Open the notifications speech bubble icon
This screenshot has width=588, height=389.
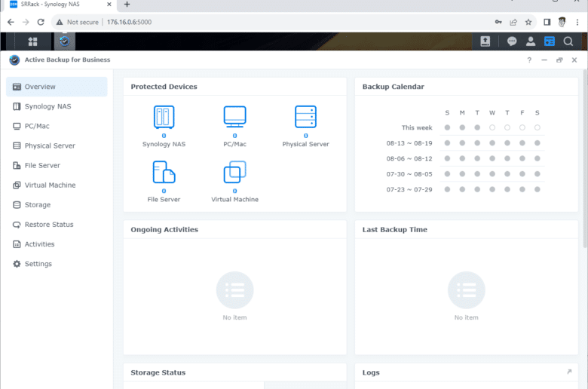tap(512, 41)
